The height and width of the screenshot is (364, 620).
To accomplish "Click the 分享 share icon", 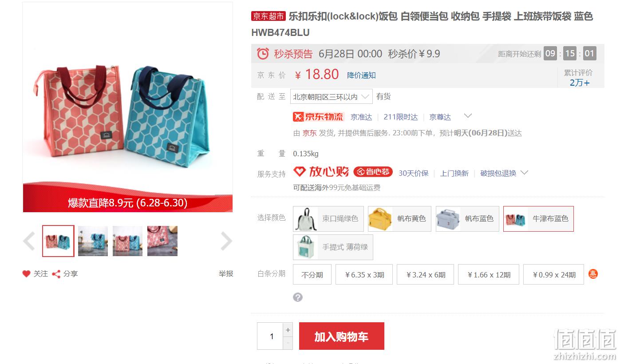I will point(56,274).
